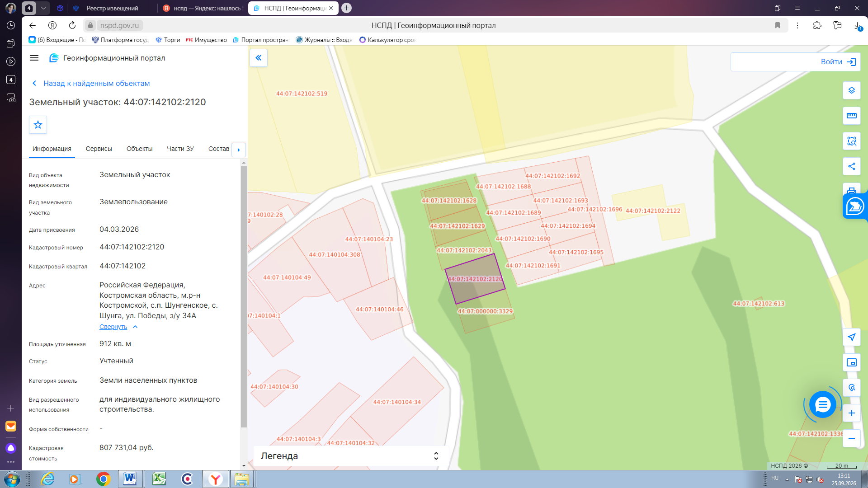
Task: Go back in browser history
Action: pyautogui.click(x=33, y=25)
